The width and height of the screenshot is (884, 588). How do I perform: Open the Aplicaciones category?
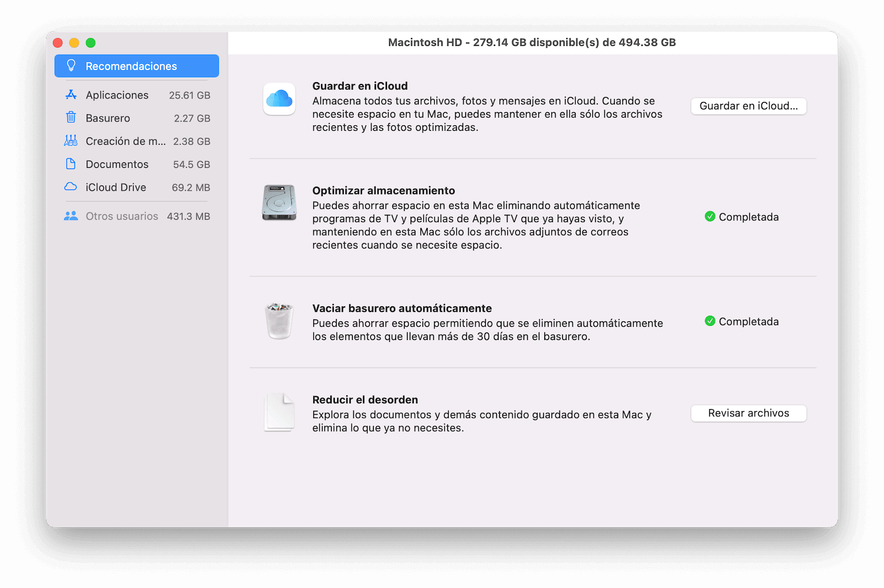click(136, 95)
